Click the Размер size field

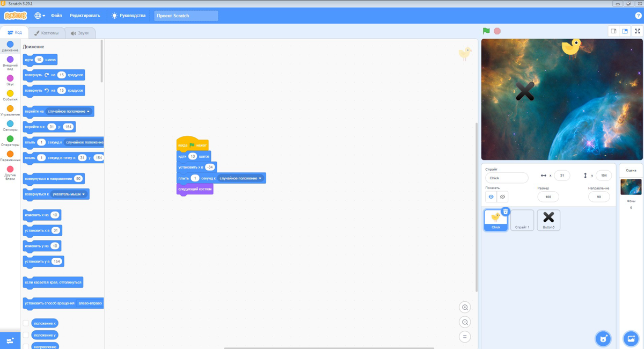coord(548,197)
